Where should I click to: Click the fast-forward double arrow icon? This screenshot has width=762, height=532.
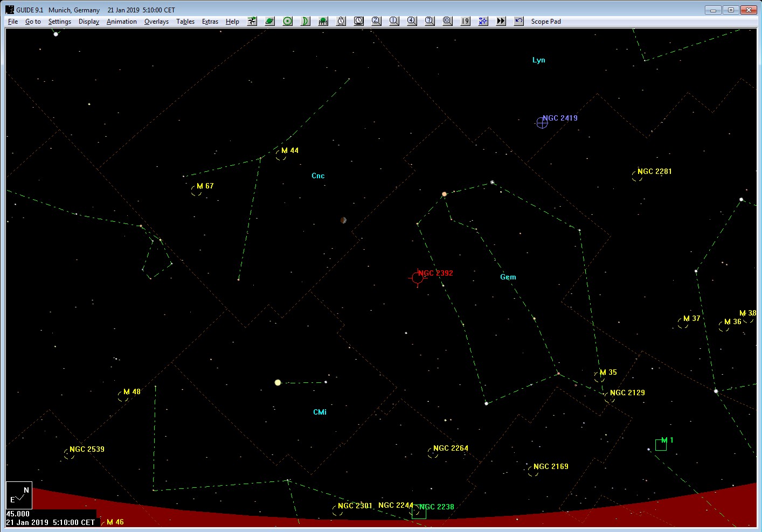coord(501,21)
